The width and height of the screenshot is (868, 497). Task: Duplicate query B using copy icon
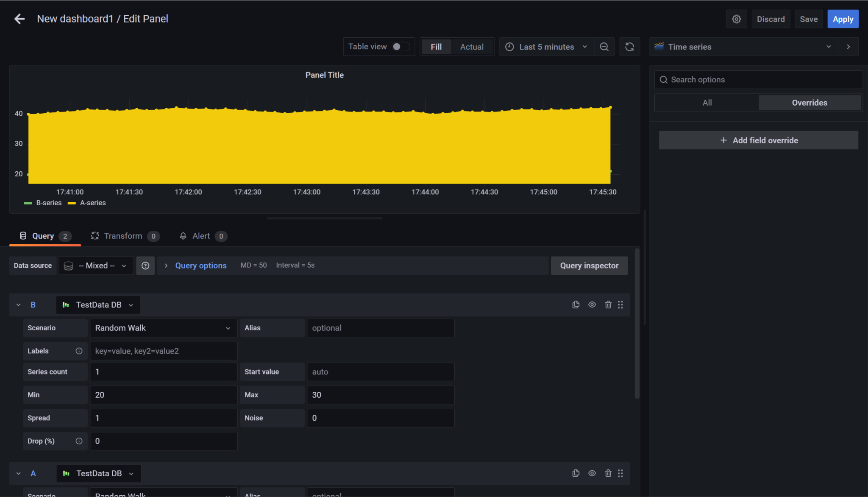[576, 304]
